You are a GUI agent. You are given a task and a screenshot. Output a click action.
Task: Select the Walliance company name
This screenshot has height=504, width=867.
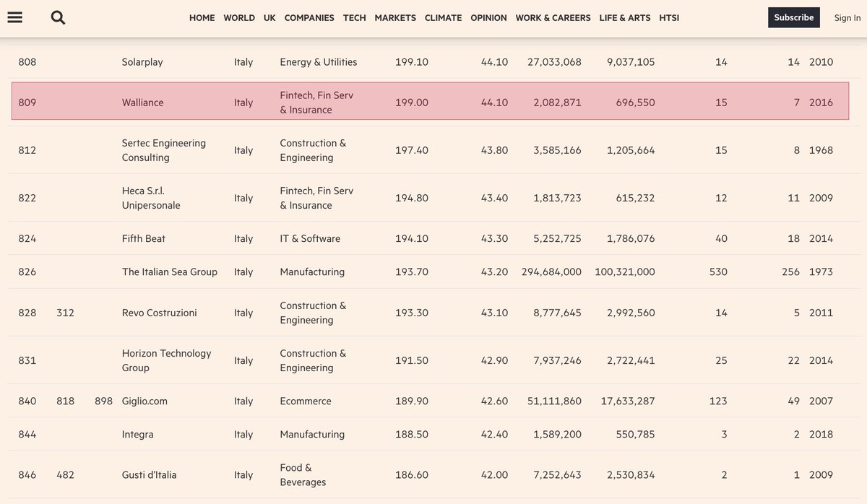(x=143, y=103)
